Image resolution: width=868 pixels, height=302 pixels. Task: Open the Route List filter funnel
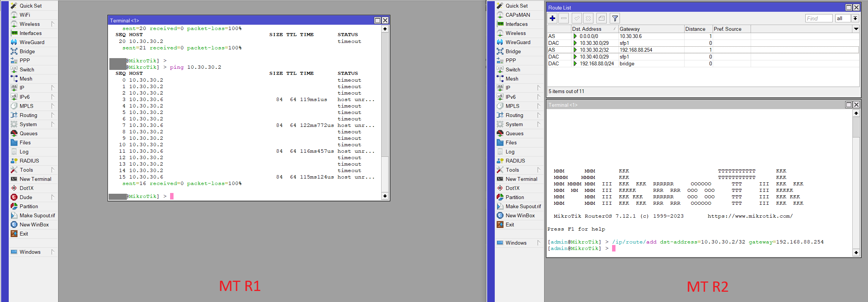[x=615, y=18]
